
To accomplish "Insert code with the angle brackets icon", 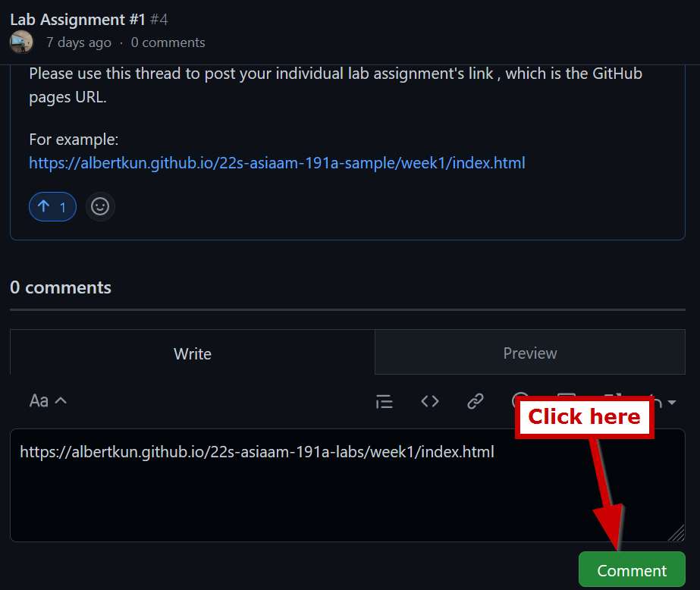I will pyautogui.click(x=430, y=401).
